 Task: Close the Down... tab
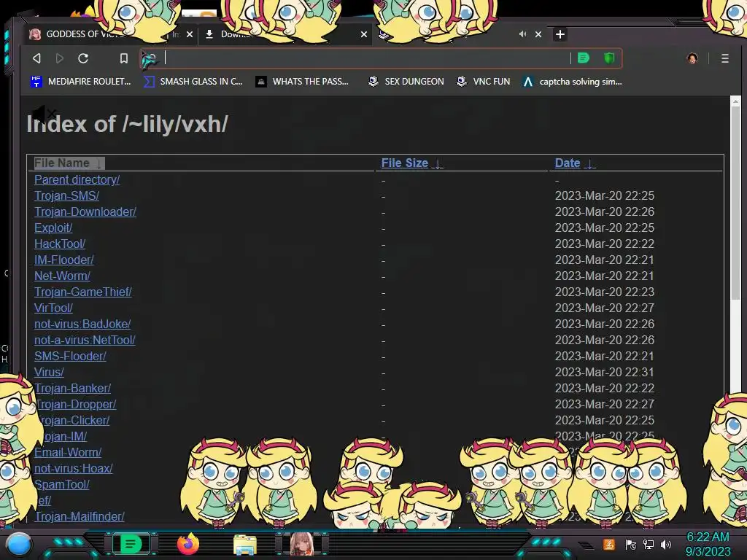coord(364,34)
